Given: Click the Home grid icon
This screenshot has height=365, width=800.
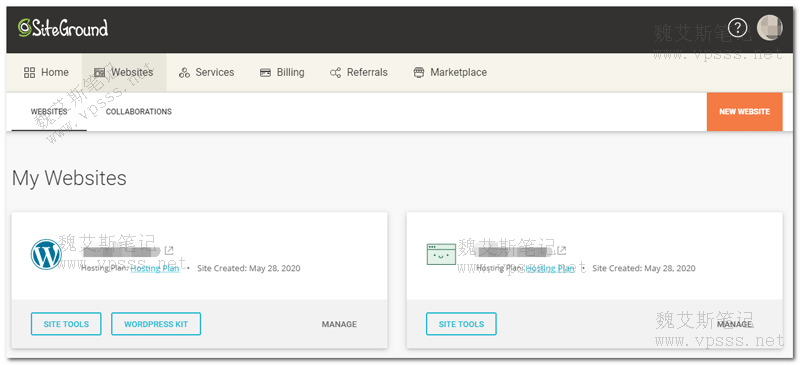Looking at the screenshot, I should click(30, 72).
